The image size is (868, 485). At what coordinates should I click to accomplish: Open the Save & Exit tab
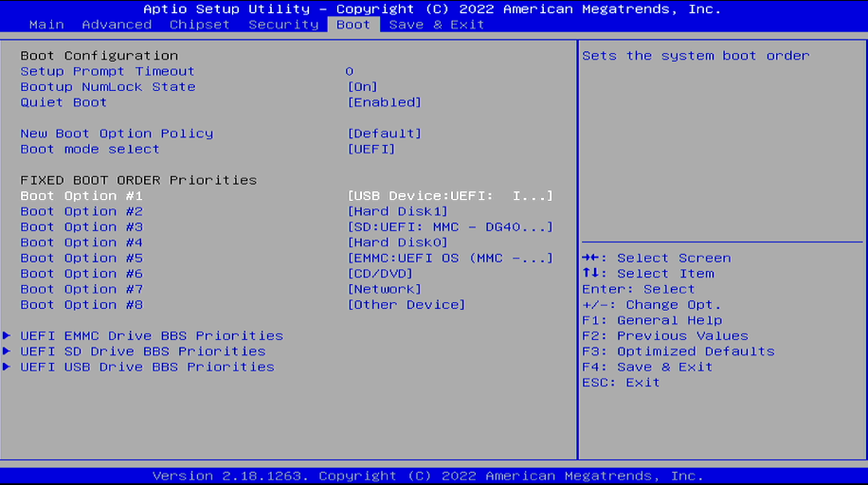pos(437,25)
